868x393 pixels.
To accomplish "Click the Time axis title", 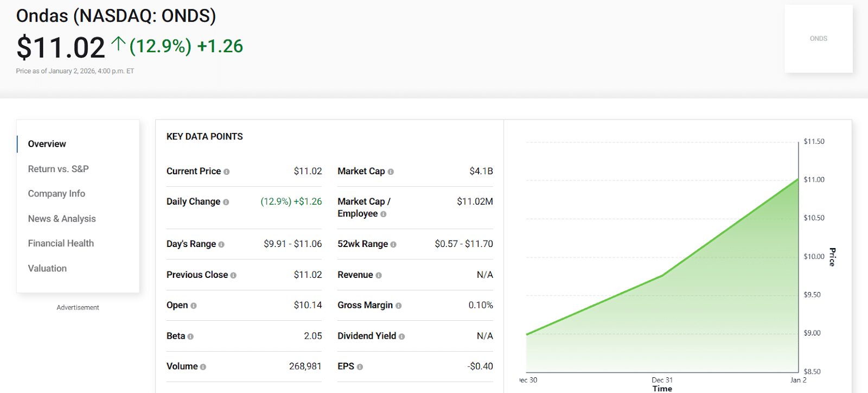I will (x=662, y=389).
